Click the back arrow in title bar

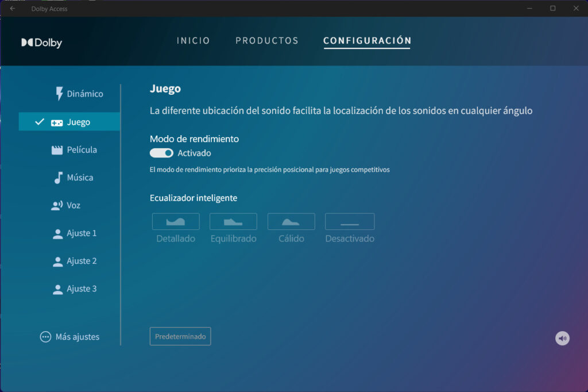(13, 8)
